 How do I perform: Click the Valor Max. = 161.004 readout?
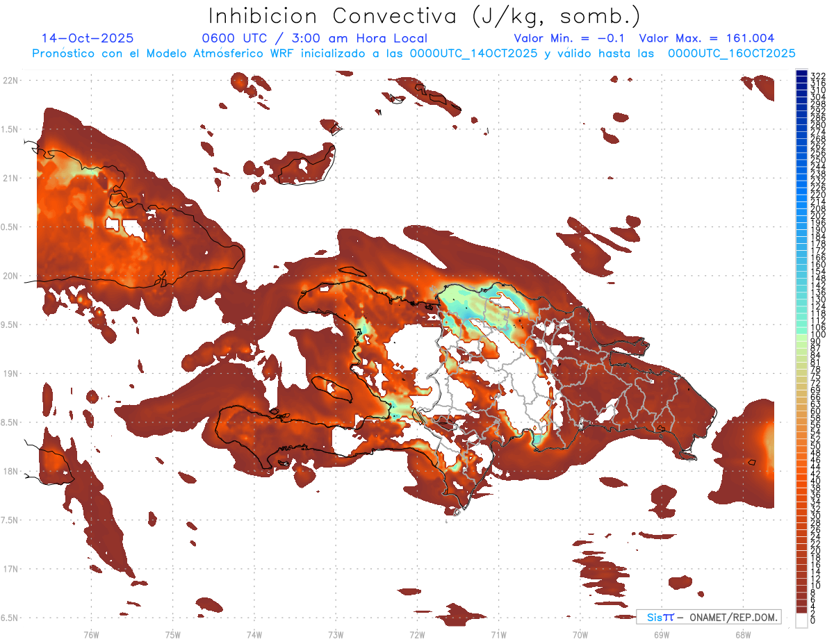pos(706,38)
